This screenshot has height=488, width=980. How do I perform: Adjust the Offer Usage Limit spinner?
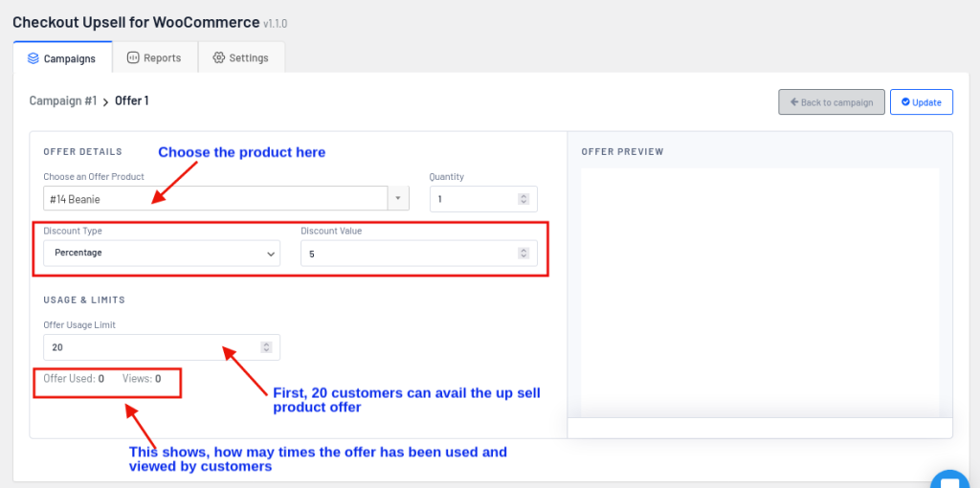[x=266, y=347]
